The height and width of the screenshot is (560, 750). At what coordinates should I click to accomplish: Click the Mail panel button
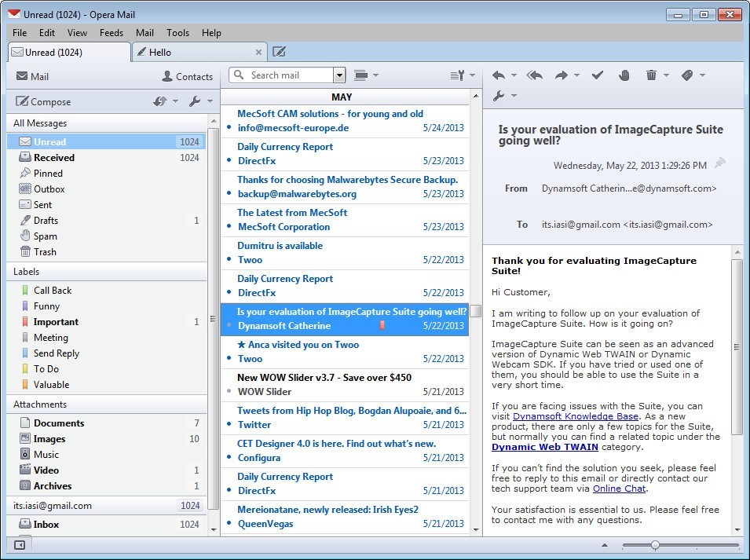pos(32,76)
